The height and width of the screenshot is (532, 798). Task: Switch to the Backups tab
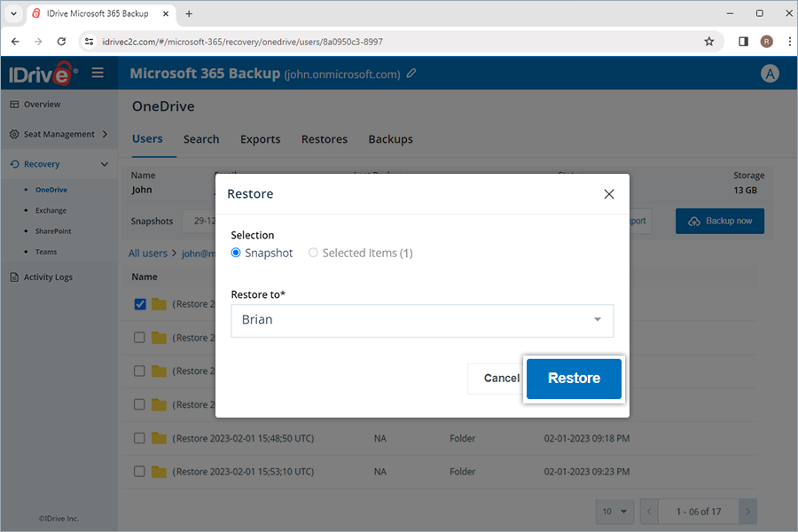pyautogui.click(x=390, y=139)
